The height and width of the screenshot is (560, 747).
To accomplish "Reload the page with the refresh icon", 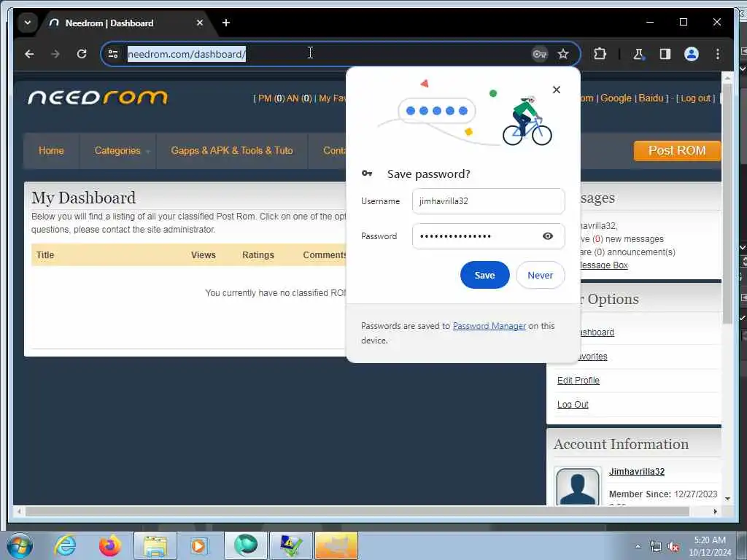I will pyautogui.click(x=82, y=54).
